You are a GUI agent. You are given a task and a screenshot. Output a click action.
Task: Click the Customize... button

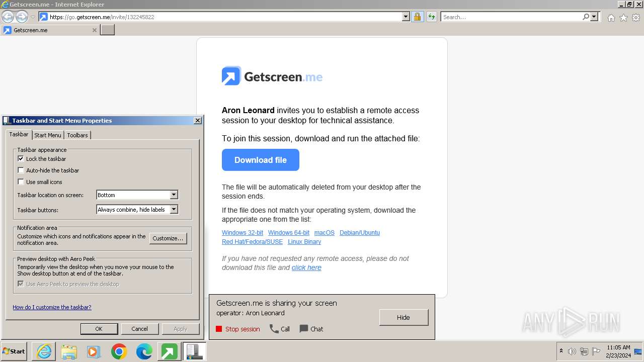[168, 238]
